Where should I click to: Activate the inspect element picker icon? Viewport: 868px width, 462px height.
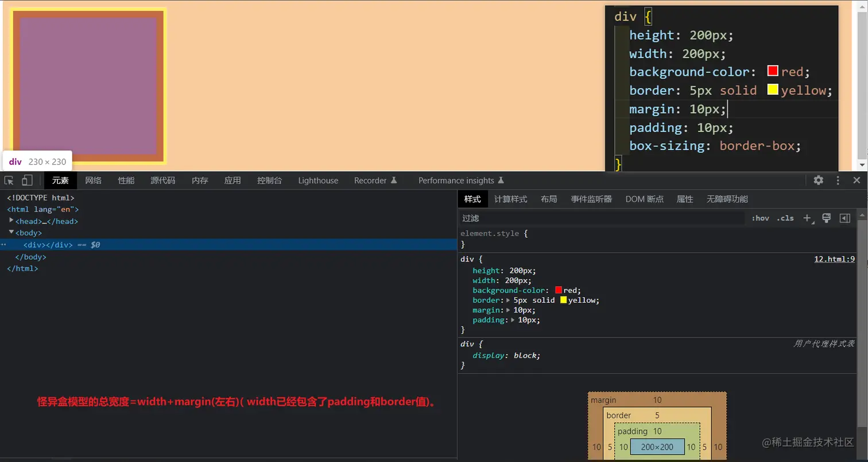point(9,180)
